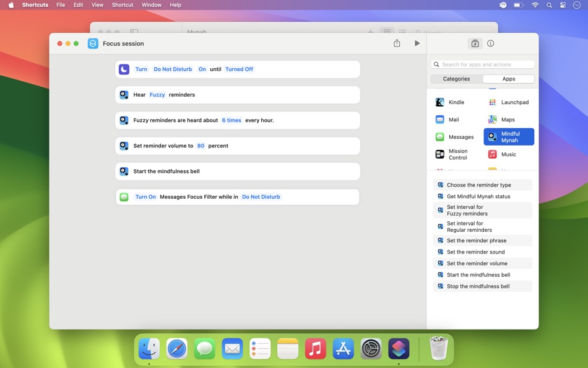Open the Help menu
The width and height of the screenshot is (588, 368).
(176, 5)
